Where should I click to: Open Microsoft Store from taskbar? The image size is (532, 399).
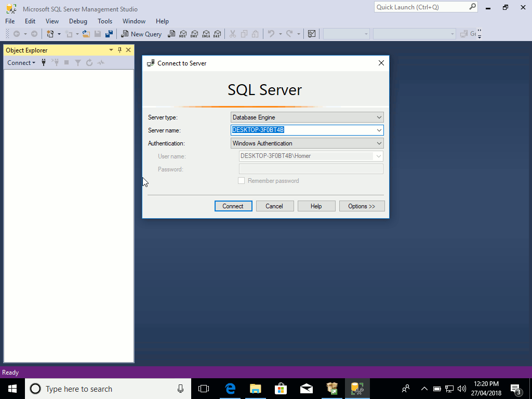[281, 389]
